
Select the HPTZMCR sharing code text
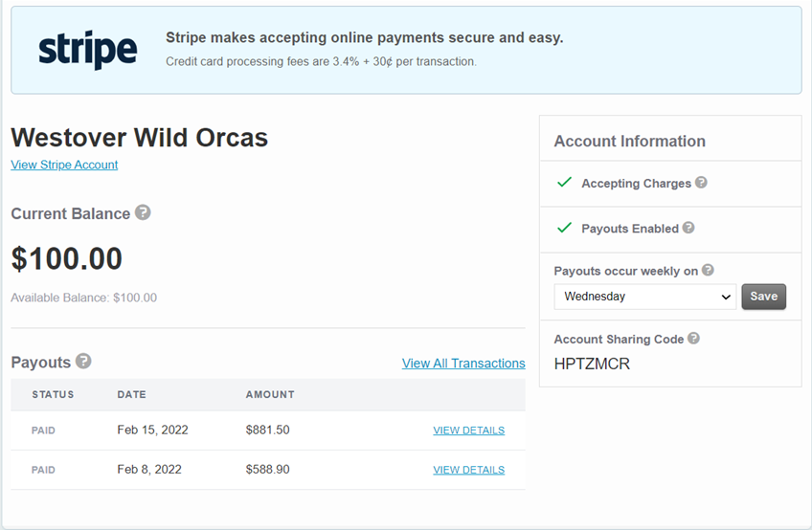pyautogui.click(x=592, y=364)
